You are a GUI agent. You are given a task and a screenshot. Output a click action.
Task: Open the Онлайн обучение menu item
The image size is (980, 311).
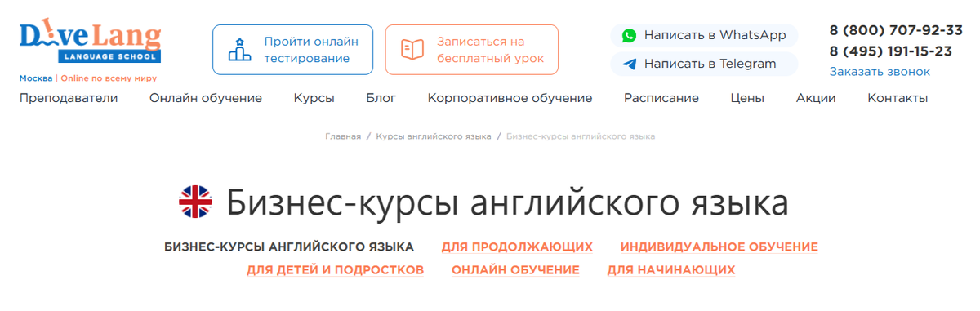206,98
